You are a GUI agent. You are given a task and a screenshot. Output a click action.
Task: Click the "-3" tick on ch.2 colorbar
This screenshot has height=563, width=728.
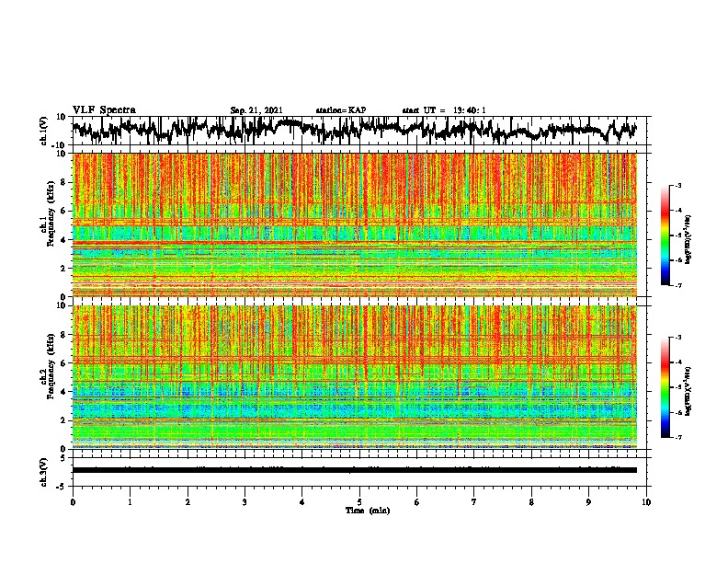[x=677, y=338]
